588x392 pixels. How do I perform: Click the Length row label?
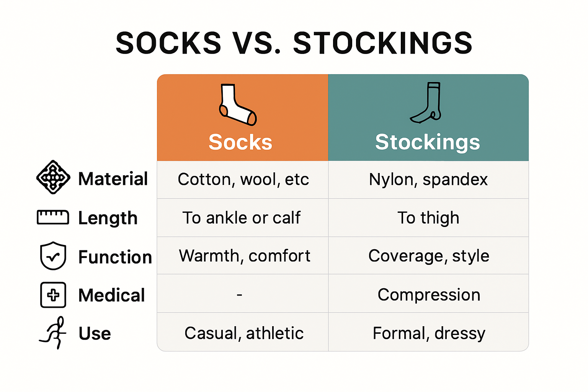[108, 218]
